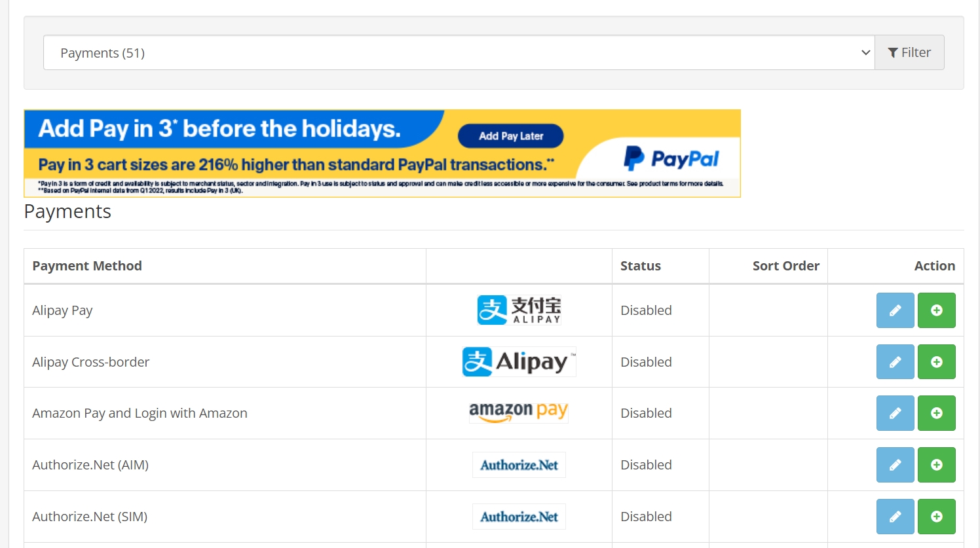Click the PayPal logo in the banner
980x548 pixels.
[x=671, y=158]
